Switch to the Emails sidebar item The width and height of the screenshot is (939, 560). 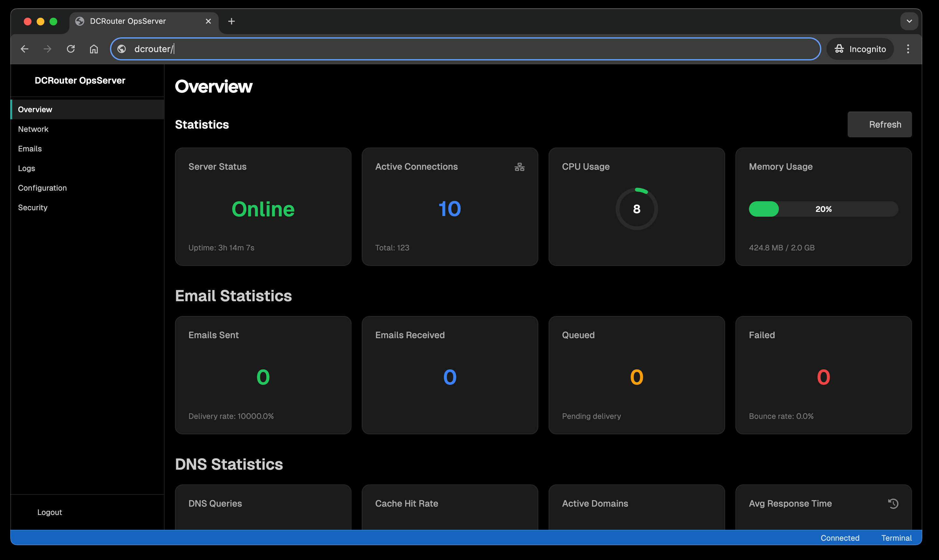click(x=30, y=149)
